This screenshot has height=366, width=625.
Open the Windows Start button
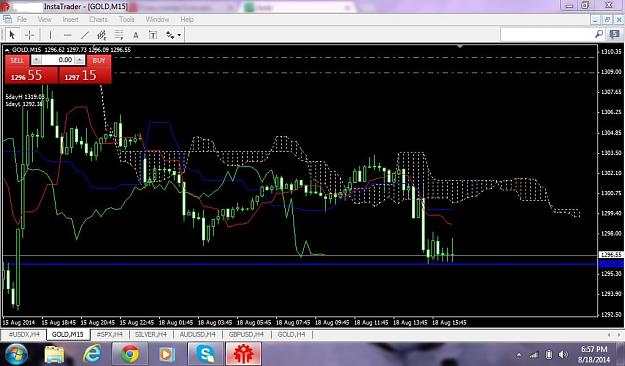coord(16,354)
